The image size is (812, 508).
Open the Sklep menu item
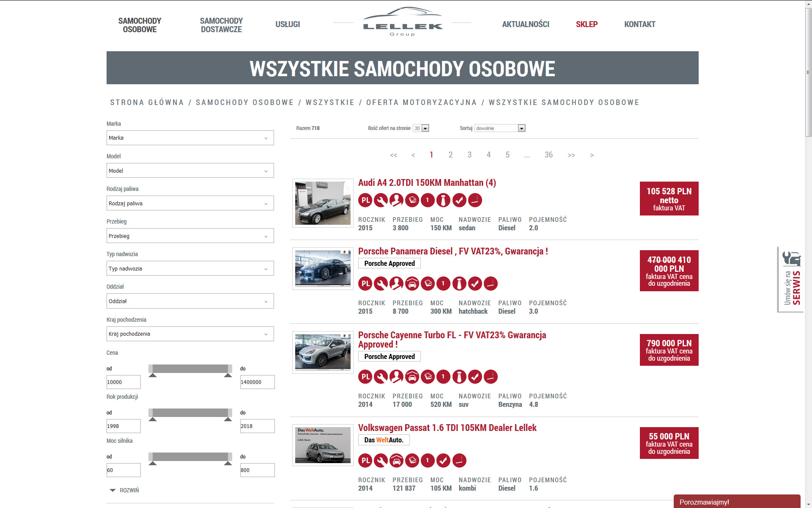coord(587,25)
